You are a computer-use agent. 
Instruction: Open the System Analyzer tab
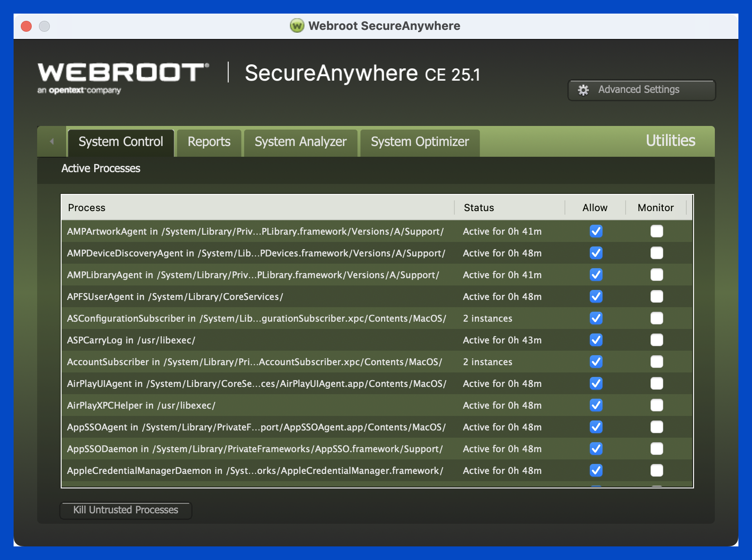point(300,142)
